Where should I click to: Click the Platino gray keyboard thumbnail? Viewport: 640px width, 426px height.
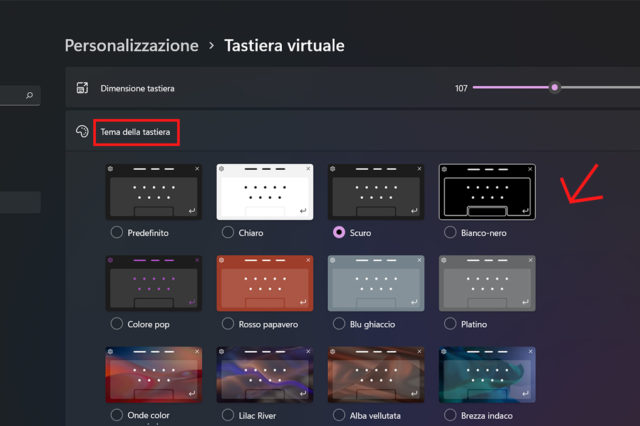point(487,283)
